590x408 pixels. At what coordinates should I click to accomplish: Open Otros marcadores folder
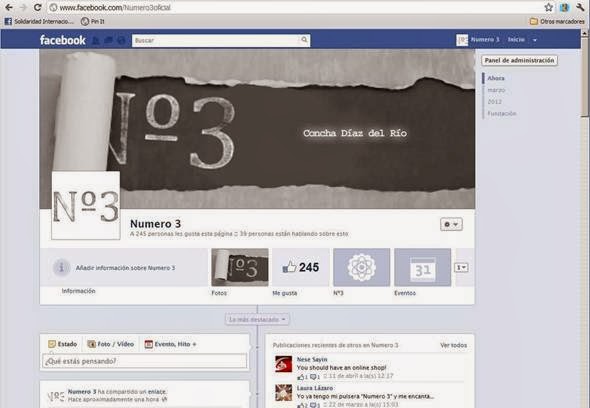[557, 21]
